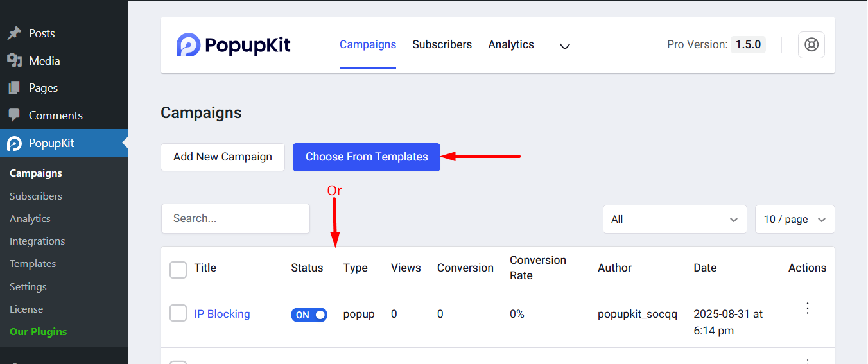Viewport: 868px width, 364px height.
Task: Click the 1.5.0 version badge
Action: pyautogui.click(x=748, y=45)
